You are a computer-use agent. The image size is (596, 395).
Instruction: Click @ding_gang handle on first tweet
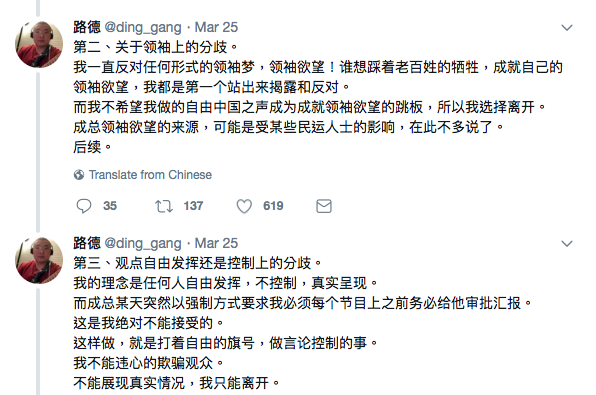(x=143, y=28)
